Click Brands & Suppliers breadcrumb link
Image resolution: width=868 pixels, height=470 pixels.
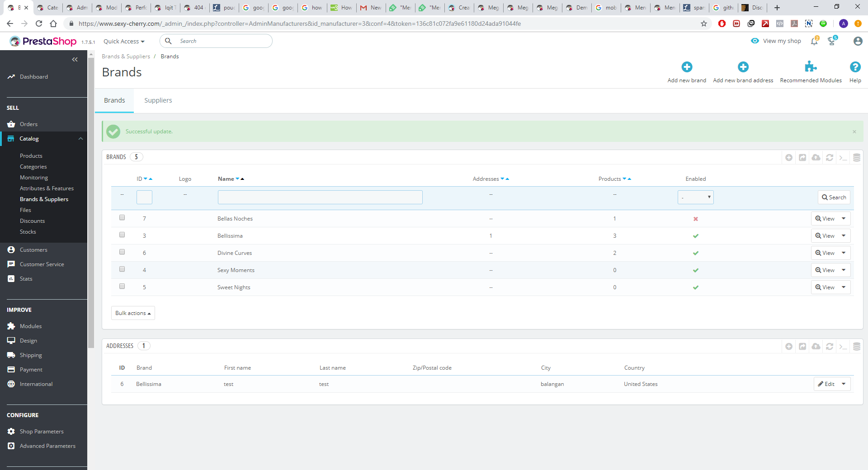pos(126,56)
